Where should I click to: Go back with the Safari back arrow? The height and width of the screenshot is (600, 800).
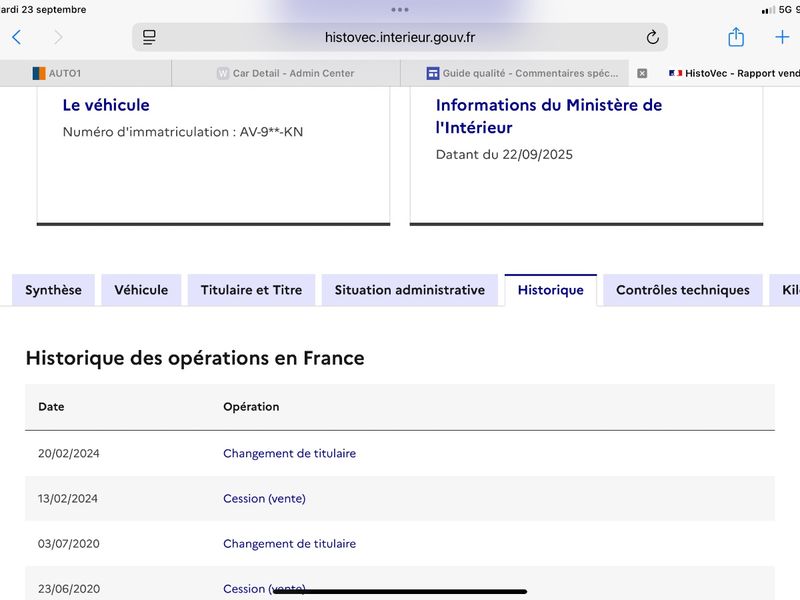(x=16, y=37)
